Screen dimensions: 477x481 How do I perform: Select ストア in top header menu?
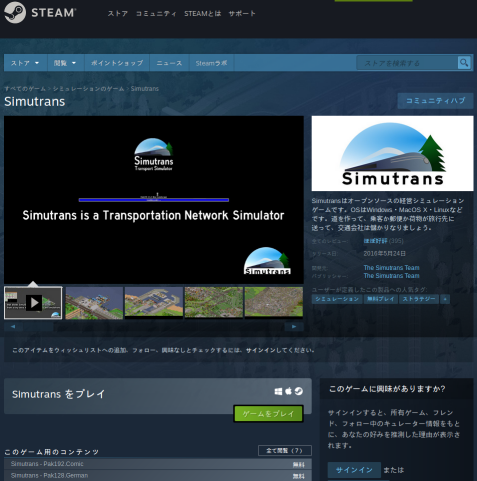(117, 14)
